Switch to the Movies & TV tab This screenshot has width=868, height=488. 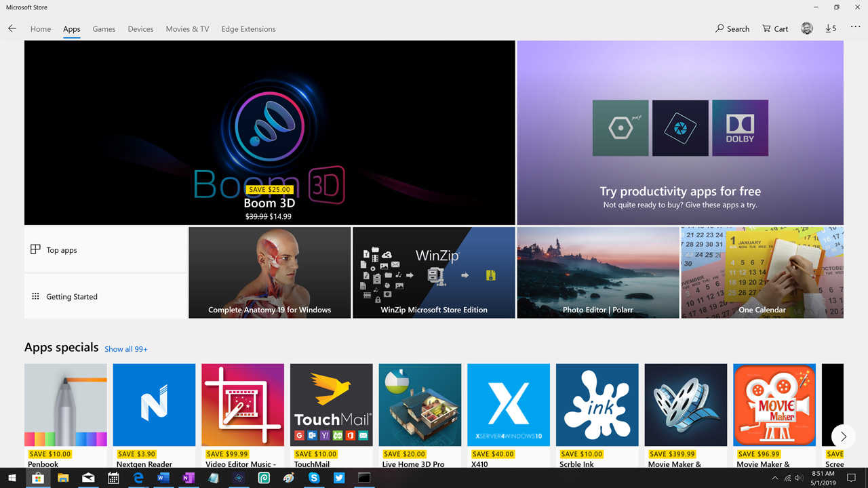pyautogui.click(x=187, y=29)
